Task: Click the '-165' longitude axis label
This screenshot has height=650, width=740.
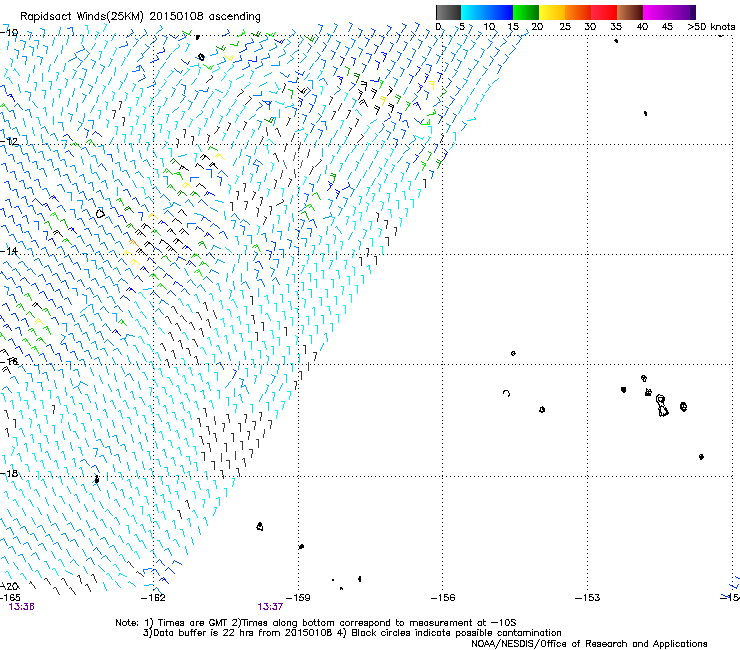Action: (x=10, y=598)
